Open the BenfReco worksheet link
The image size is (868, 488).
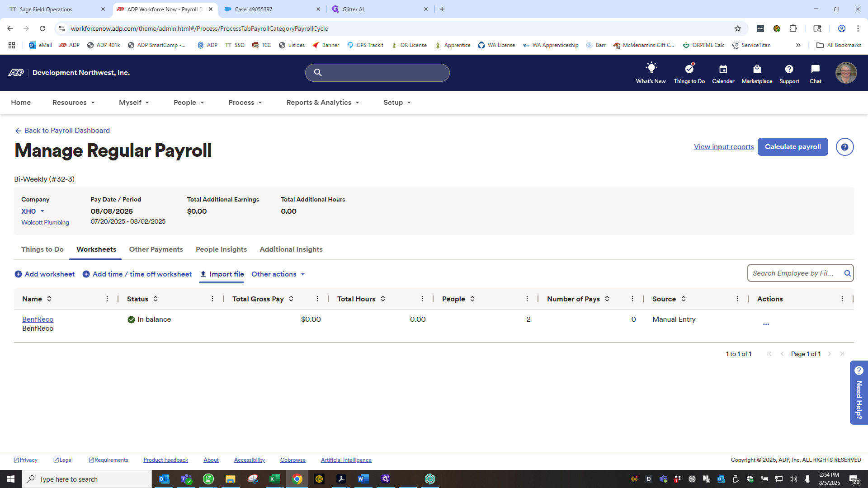[38, 319]
